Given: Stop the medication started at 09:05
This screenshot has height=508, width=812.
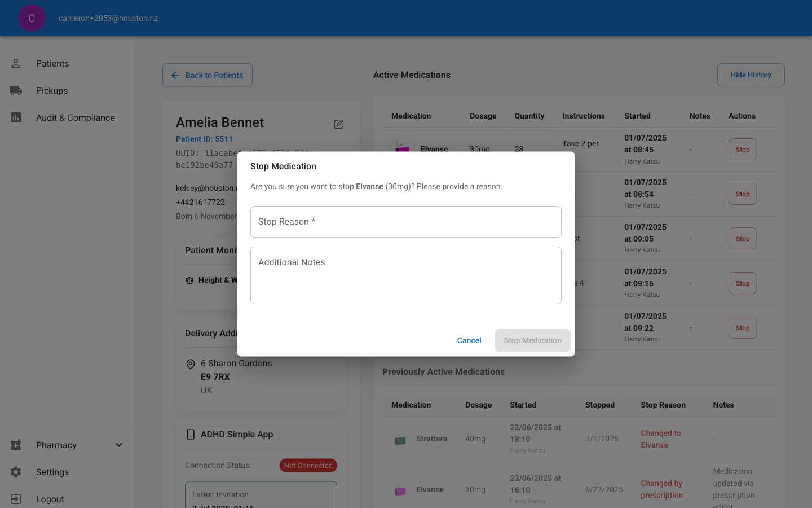Looking at the screenshot, I should (x=743, y=239).
